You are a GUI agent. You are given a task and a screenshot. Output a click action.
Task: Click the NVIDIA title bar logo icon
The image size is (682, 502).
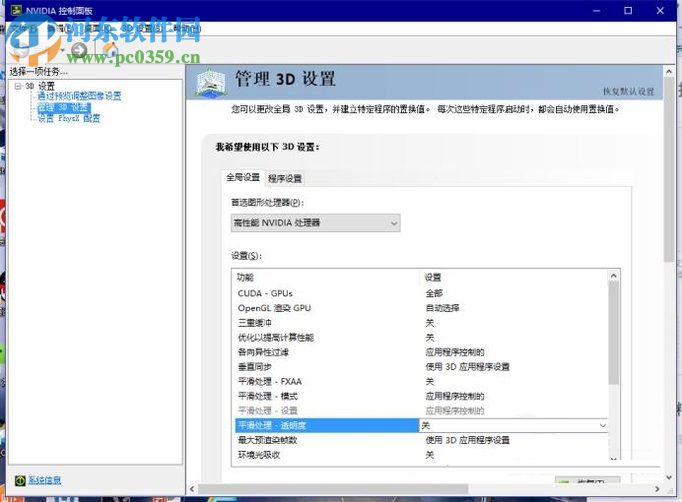point(17,10)
